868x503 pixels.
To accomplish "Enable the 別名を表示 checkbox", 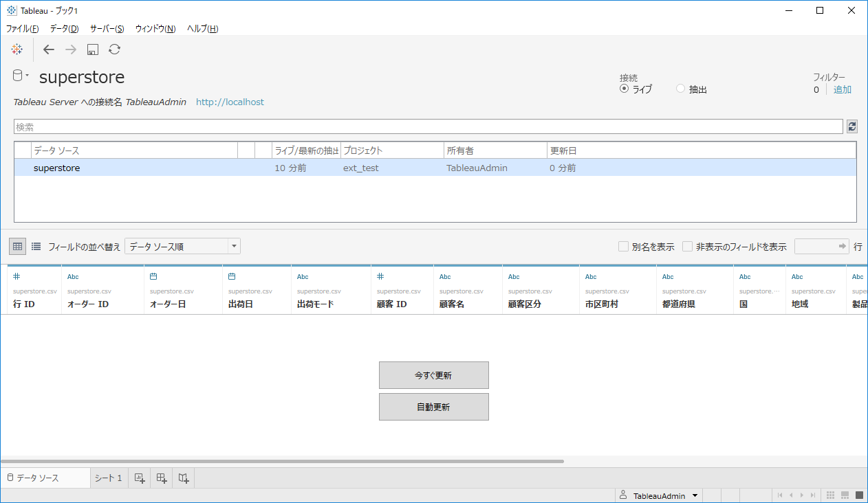I will click(623, 247).
